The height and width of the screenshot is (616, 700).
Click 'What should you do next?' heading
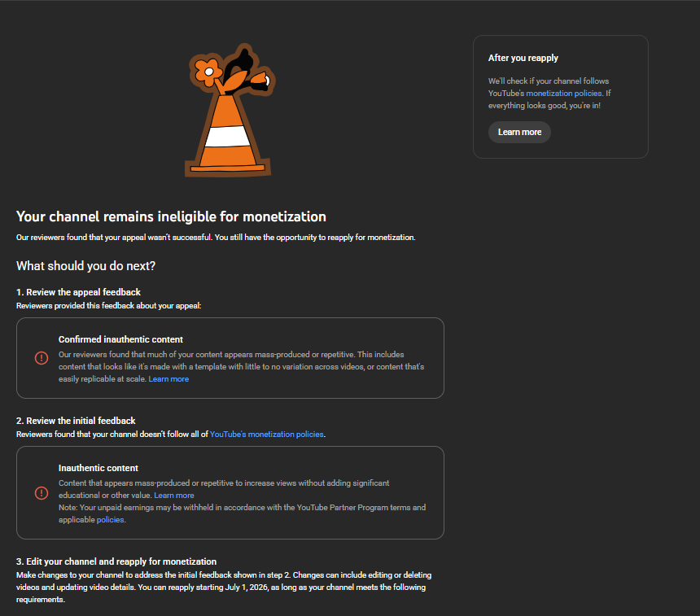[85, 266]
